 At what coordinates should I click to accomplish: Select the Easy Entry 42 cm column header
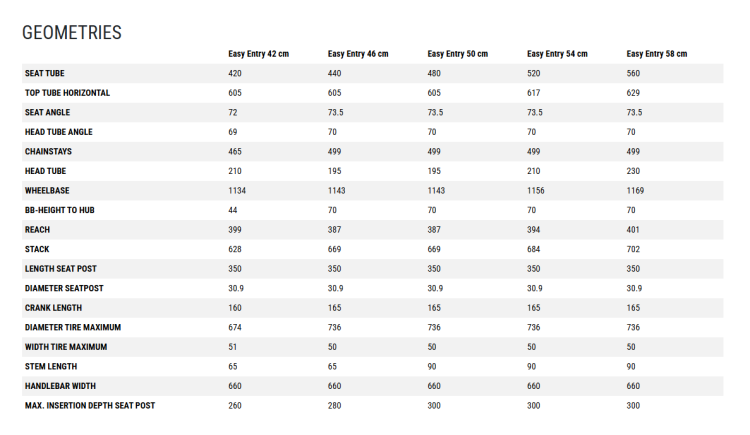point(258,54)
